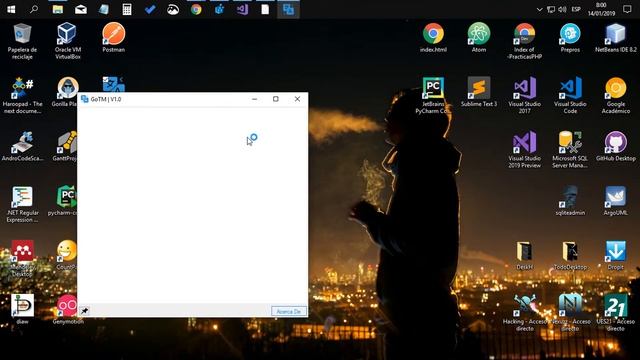Select the Prepros desktop shortcut
Viewport: 640px width, 360px height.
pos(570,38)
